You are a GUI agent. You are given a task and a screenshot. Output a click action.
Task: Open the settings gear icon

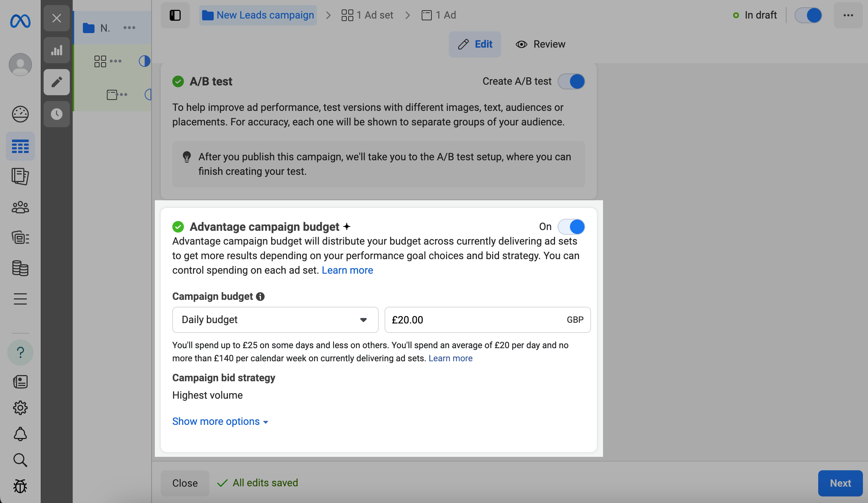(x=20, y=408)
